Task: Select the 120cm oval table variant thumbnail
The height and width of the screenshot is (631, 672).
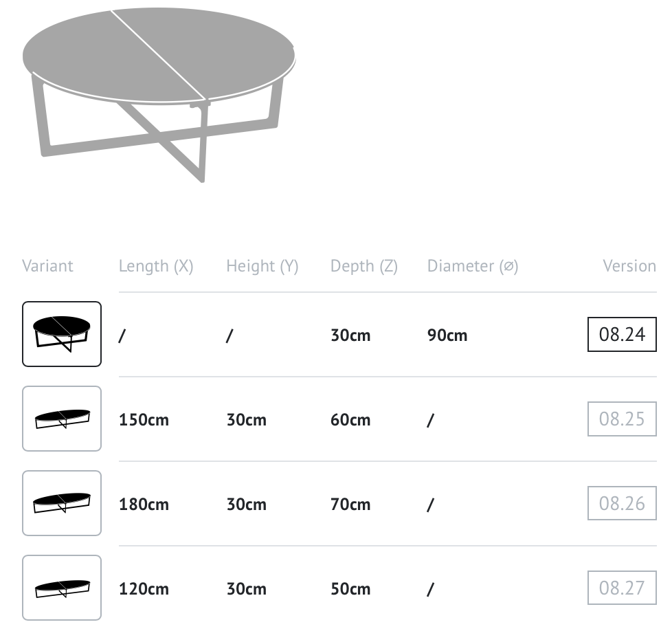Action: pos(62,587)
